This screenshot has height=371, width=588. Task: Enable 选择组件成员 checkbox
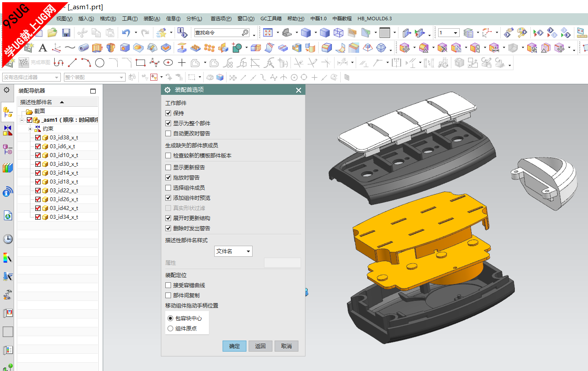(x=168, y=188)
